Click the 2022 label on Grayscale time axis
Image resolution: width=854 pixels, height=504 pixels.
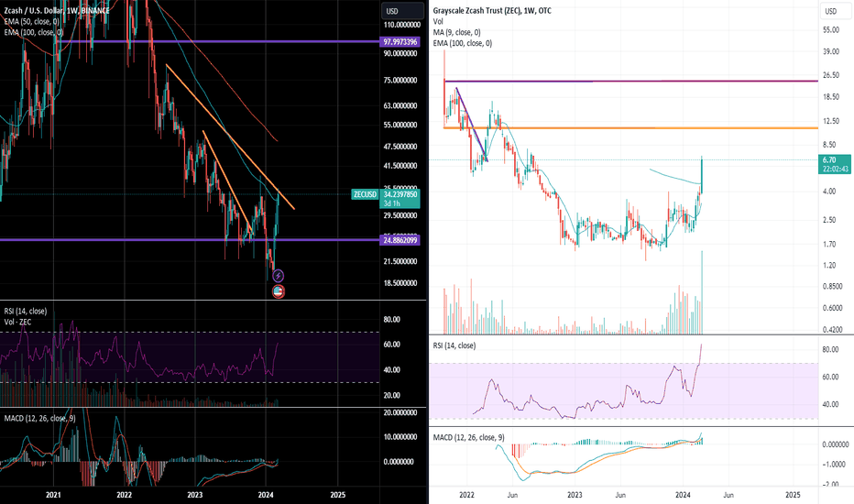tap(466, 495)
